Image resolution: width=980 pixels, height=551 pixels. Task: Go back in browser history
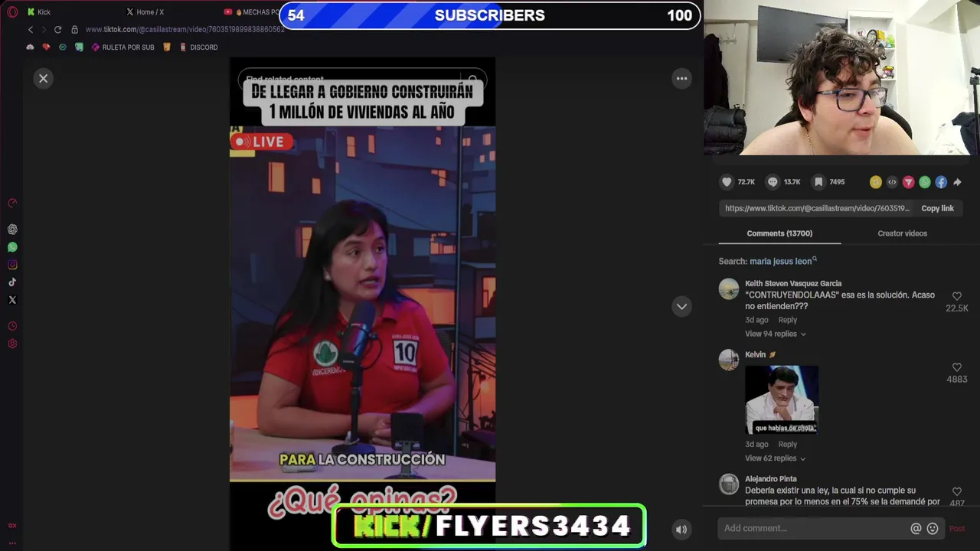click(31, 30)
